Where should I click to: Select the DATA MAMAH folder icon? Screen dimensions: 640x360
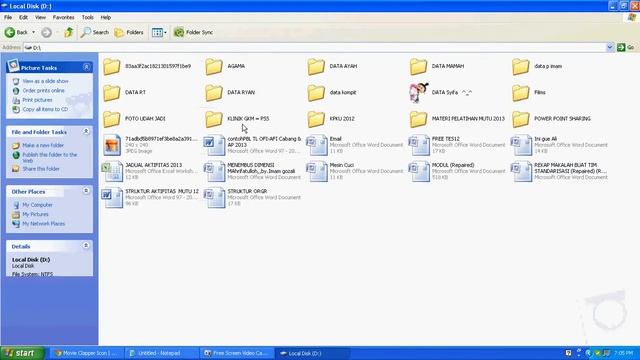pyautogui.click(x=418, y=67)
